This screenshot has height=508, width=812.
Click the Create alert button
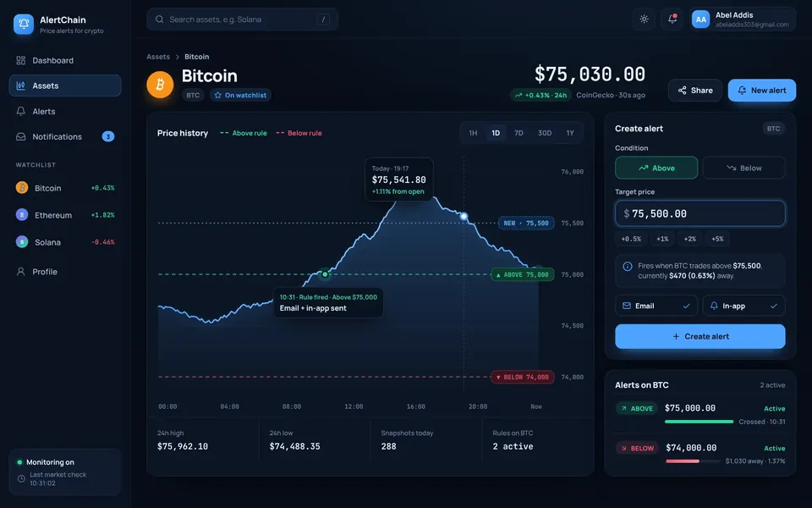(x=700, y=336)
